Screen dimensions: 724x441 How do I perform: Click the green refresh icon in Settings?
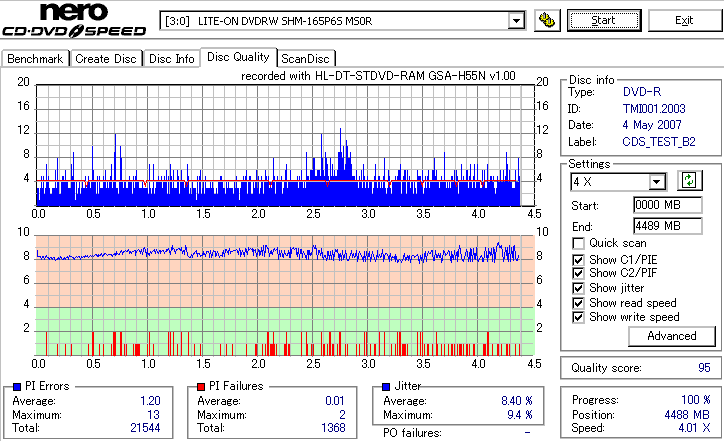click(x=689, y=180)
